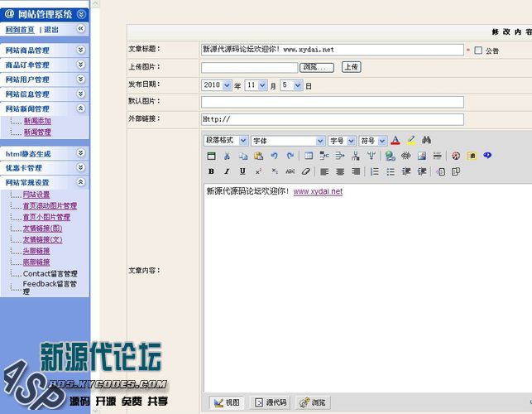This screenshot has height=414, width=532.
Task: Click the cut scissors icon
Action: [x=227, y=156]
